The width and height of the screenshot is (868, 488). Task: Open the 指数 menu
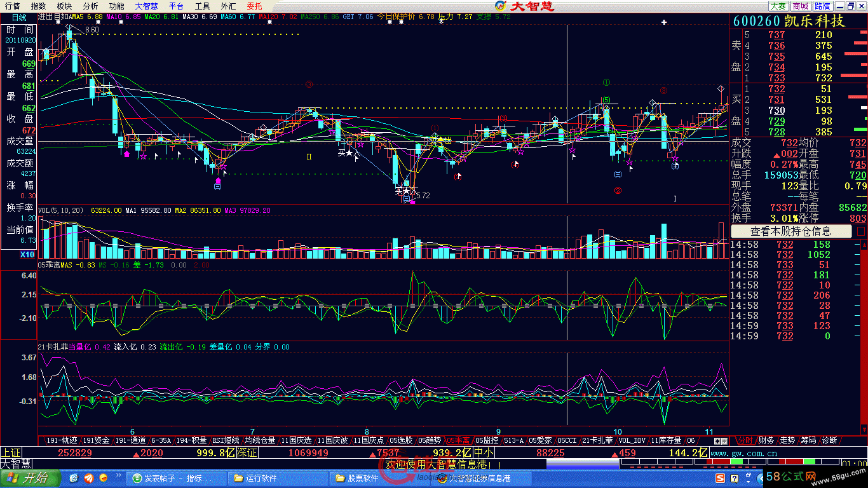click(39, 6)
